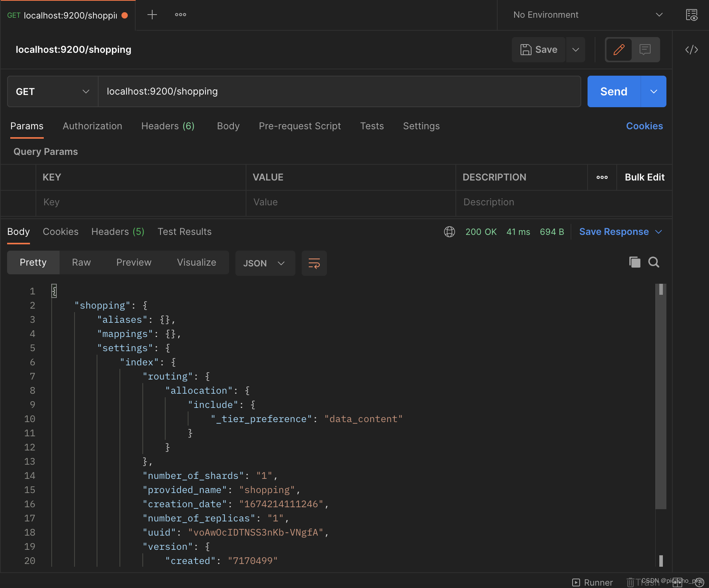This screenshot has height=588, width=709.
Task: Click the network globe icon
Action: 450,232
